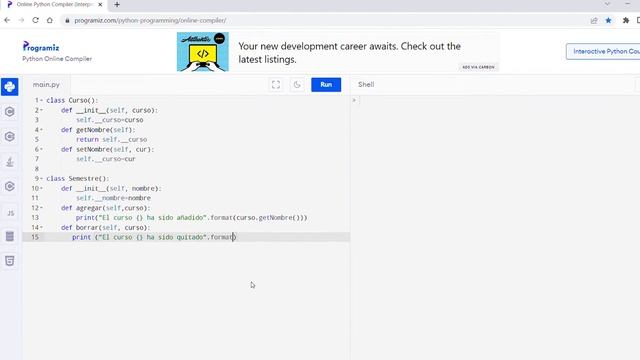Toggle fullscreen editor mode icon
The image size is (640, 360).
[276, 84]
